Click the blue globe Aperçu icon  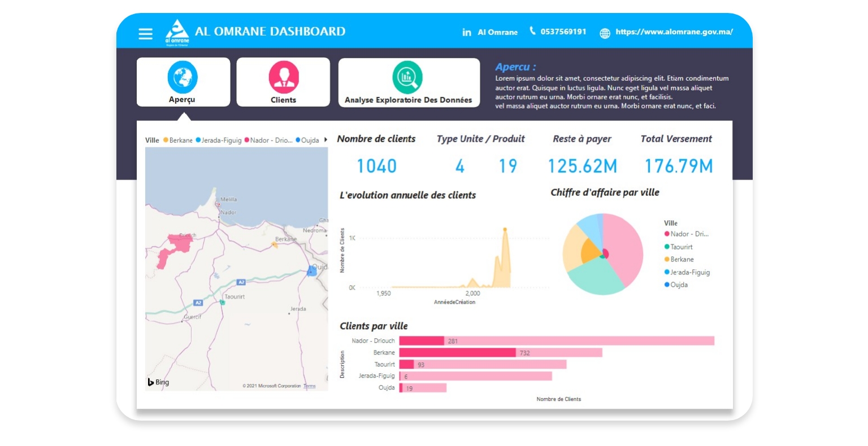[x=183, y=77]
